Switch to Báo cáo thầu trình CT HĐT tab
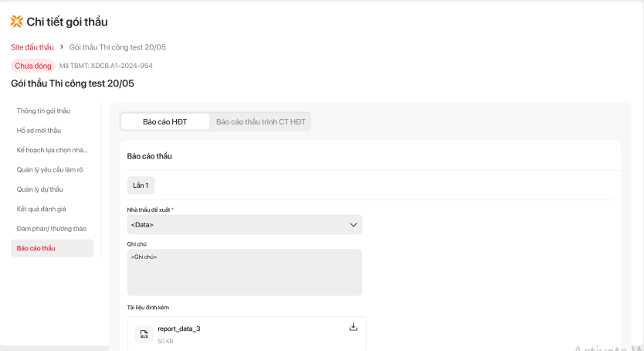 point(260,122)
